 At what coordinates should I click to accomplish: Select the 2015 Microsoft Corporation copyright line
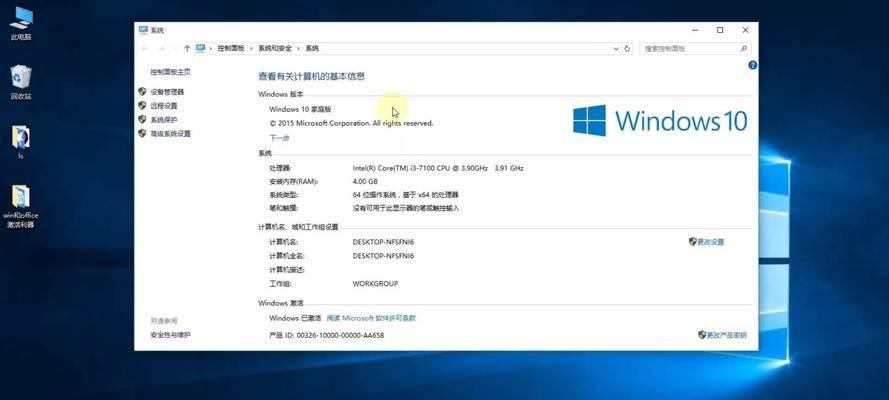click(352, 123)
